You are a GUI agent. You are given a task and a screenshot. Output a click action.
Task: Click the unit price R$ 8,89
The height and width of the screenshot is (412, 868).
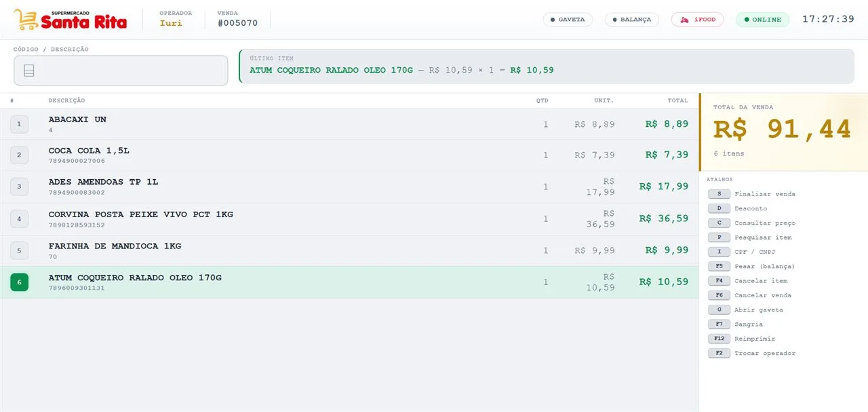pos(595,124)
